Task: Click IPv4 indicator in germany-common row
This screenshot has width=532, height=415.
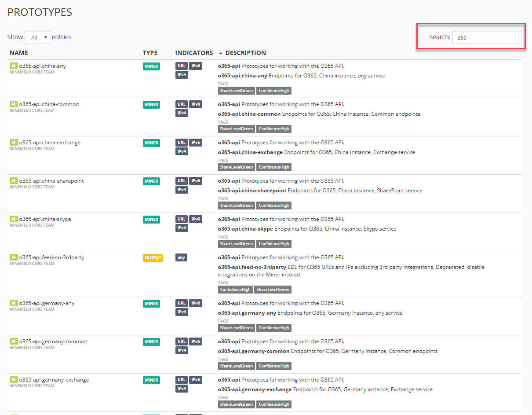Action: tap(182, 350)
